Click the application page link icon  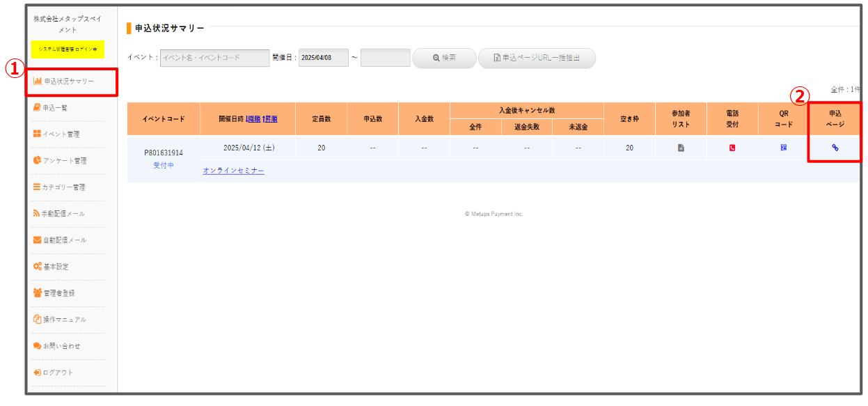click(x=835, y=148)
